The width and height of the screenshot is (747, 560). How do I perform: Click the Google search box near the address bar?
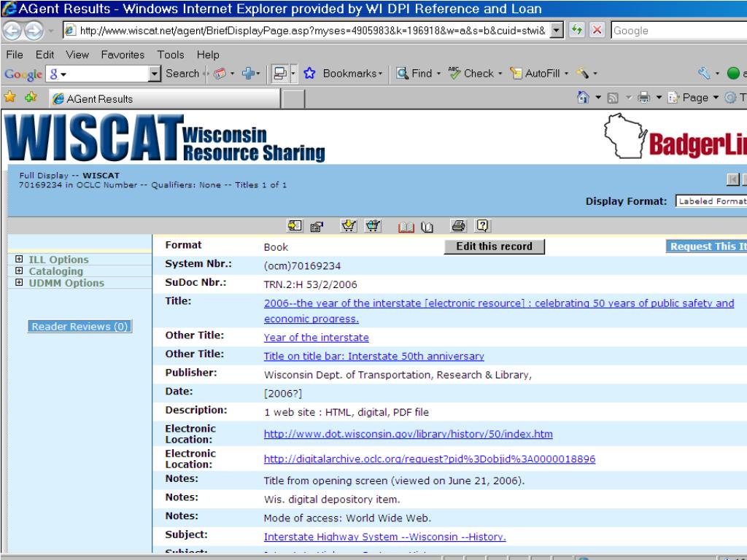point(679,31)
